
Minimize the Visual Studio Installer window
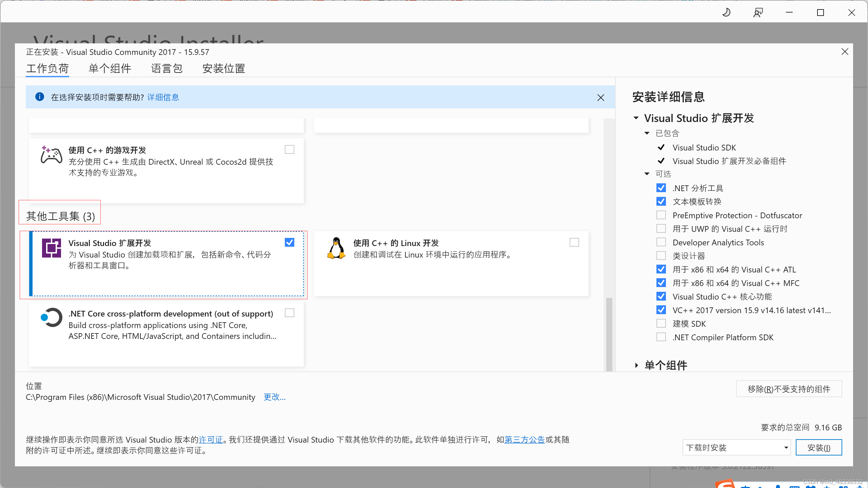pos(789,13)
